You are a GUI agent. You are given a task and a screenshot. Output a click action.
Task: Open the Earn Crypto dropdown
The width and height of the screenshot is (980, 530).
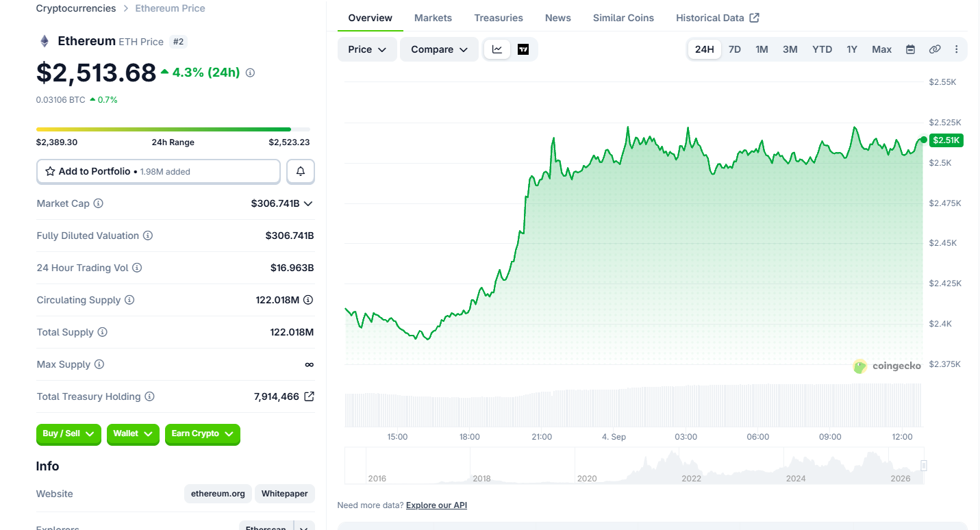click(x=203, y=434)
